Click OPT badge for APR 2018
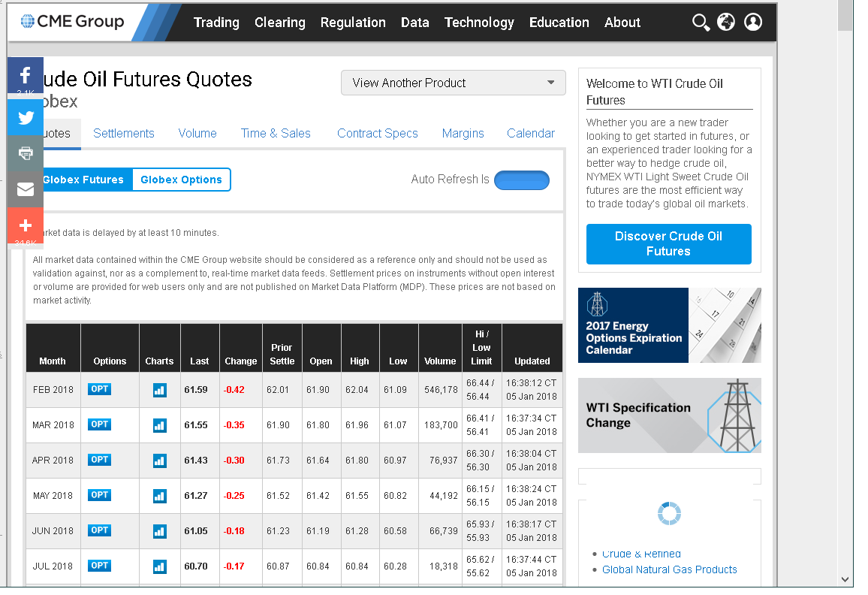 tap(100, 460)
